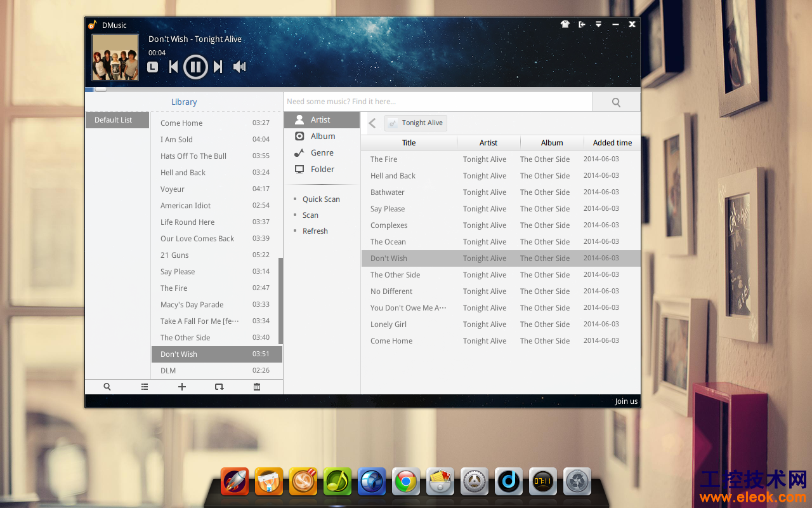Click the DMusic logo icon
The width and height of the screenshot is (812, 508).
click(93, 25)
